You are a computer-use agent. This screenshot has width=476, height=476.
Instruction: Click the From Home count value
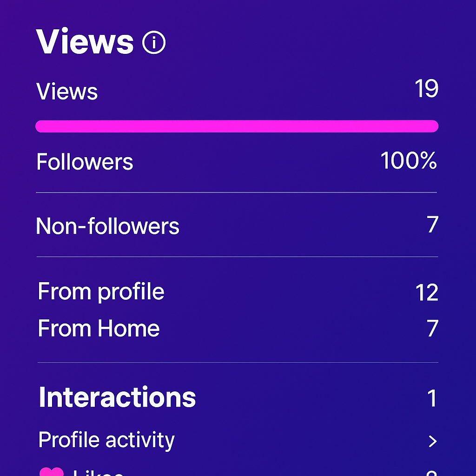pyautogui.click(x=432, y=329)
